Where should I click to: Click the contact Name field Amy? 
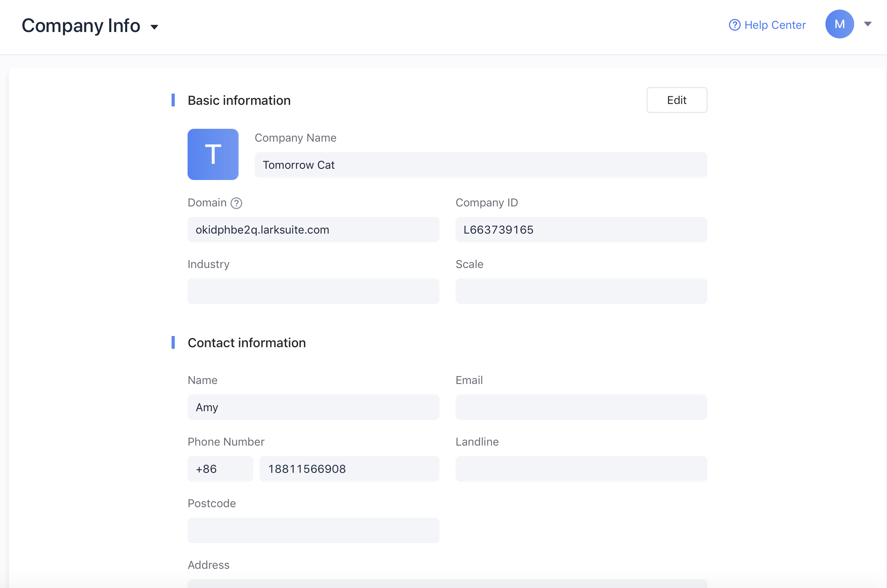click(x=313, y=407)
